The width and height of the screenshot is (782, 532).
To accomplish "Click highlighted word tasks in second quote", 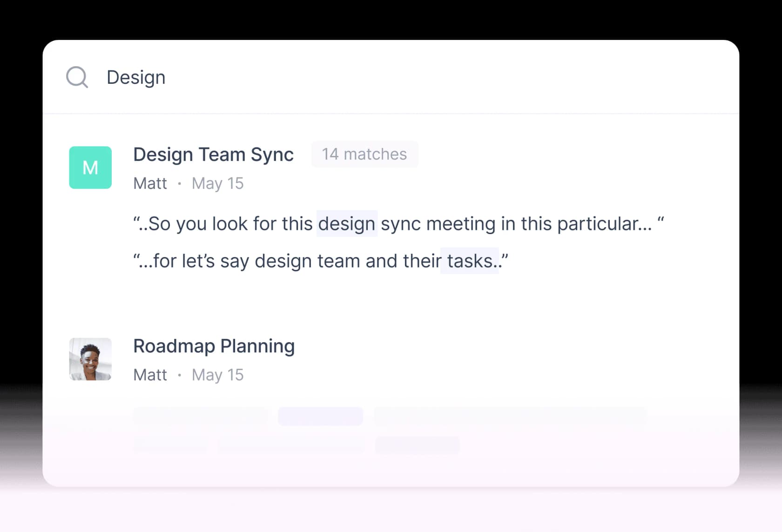I will [x=470, y=261].
